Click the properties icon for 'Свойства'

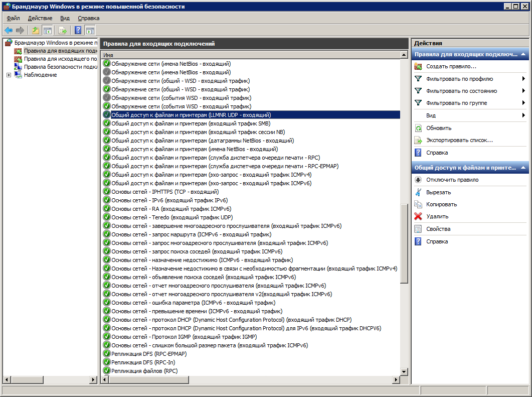point(418,229)
